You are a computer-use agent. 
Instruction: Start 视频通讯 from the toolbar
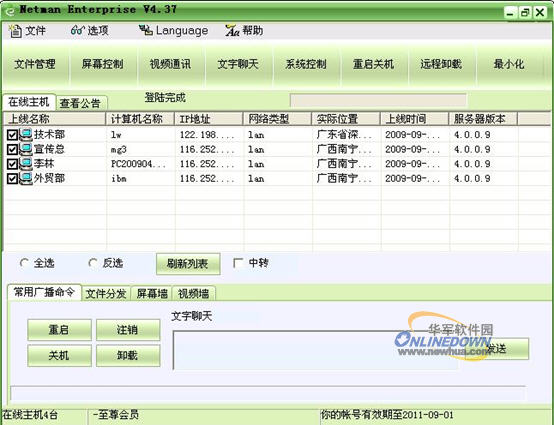coord(170,64)
